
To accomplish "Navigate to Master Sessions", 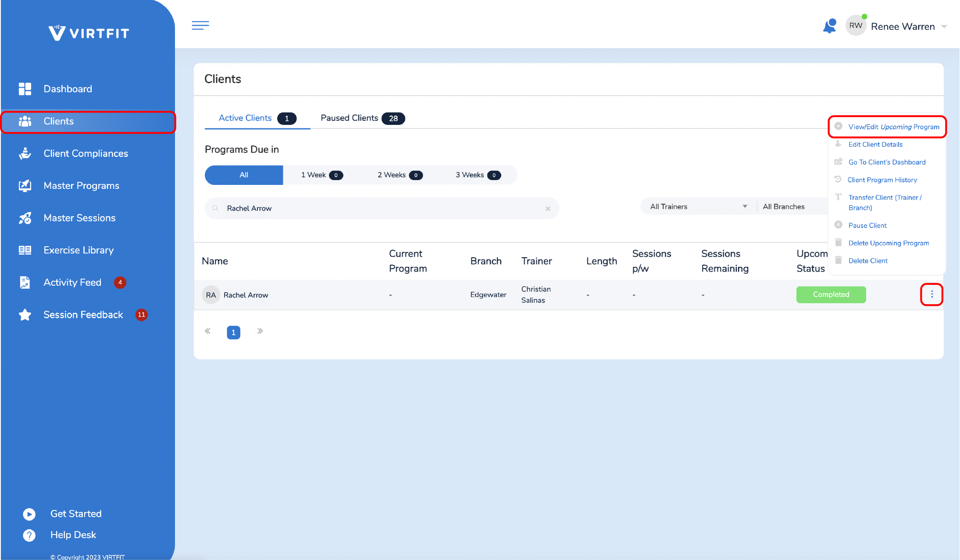I will point(79,218).
